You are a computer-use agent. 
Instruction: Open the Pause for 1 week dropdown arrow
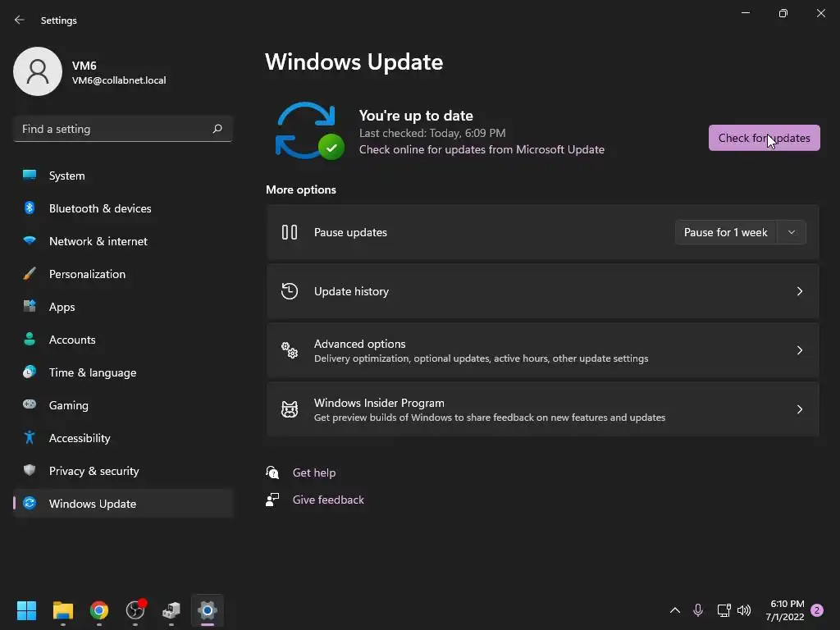(792, 232)
